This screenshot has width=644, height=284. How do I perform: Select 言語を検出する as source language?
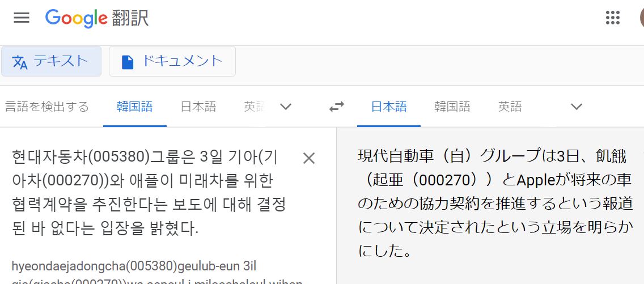[x=46, y=107]
